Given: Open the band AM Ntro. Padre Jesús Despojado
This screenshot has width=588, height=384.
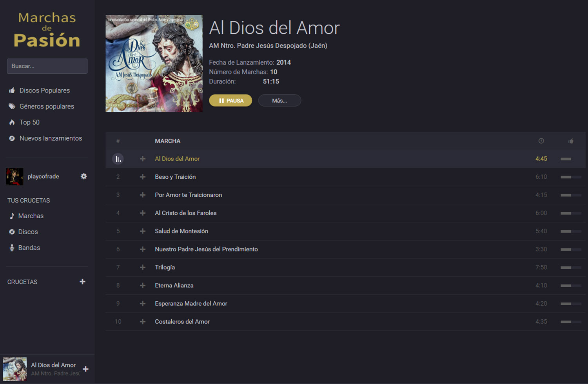Looking at the screenshot, I should click(x=268, y=45).
